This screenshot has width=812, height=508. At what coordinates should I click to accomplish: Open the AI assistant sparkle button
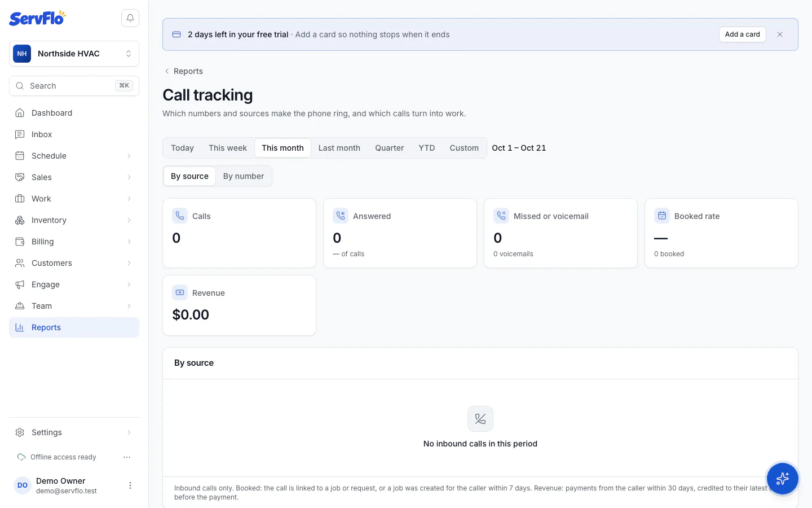click(x=782, y=479)
